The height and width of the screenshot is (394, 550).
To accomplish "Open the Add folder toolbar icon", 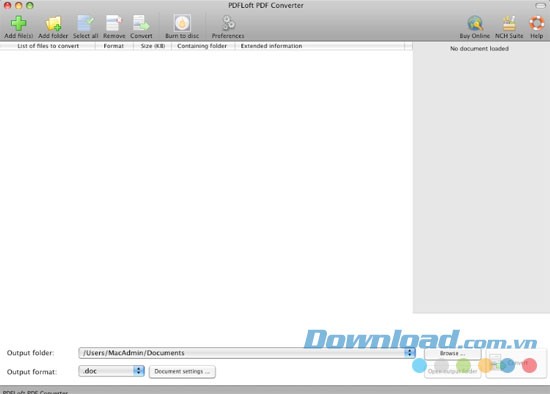I will pos(53,24).
